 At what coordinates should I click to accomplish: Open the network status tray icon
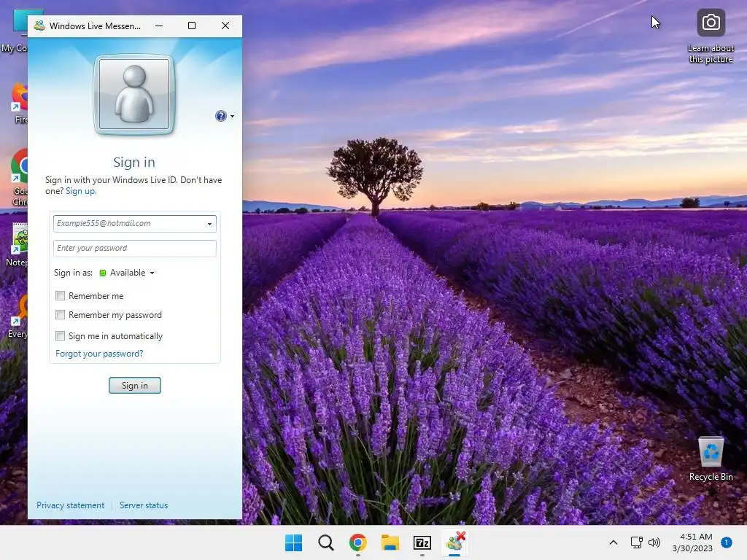point(636,542)
